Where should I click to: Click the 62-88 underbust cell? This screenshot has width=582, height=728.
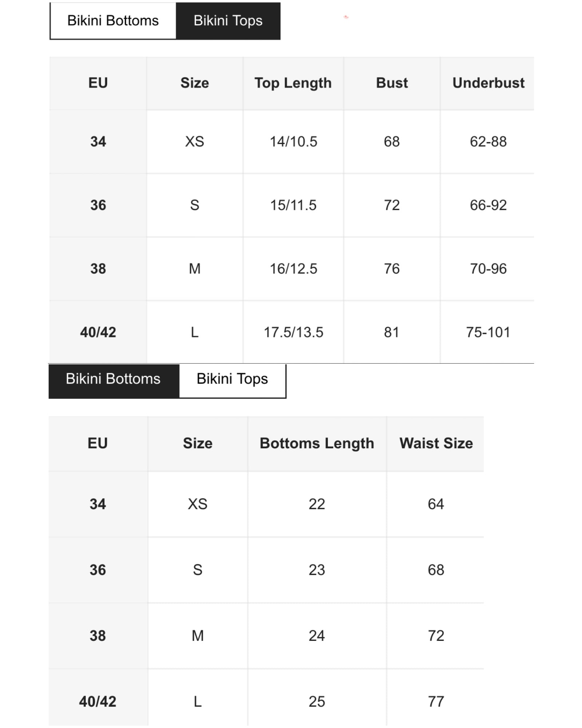(x=488, y=142)
